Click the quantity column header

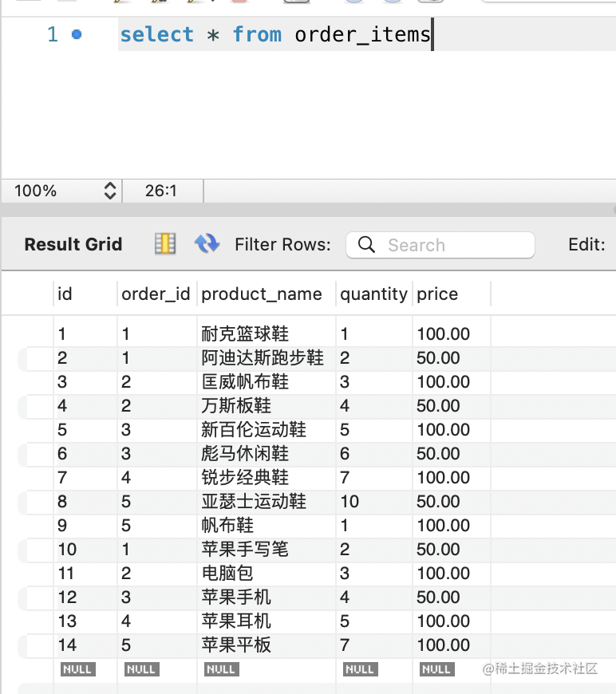click(373, 294)
